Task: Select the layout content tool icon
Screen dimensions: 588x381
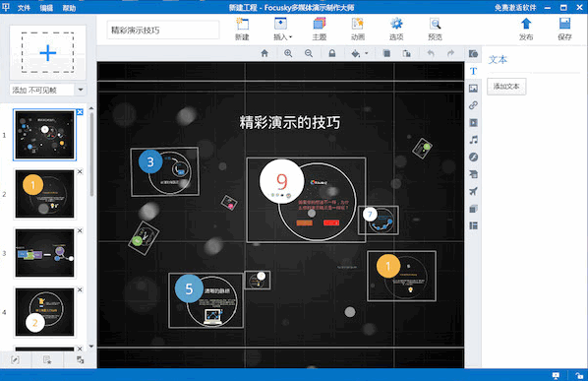Action: (473, 225)
